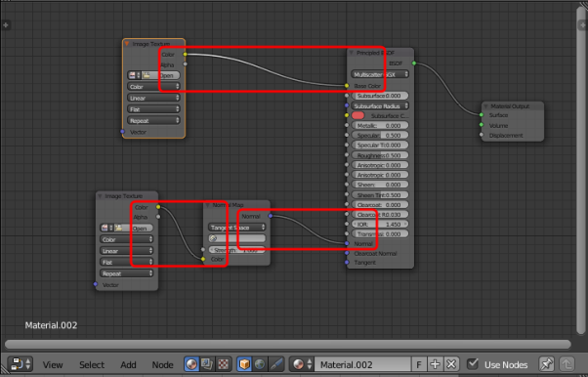Viewport: 588px width, 377px height.
Task: Click the Strength slider in Normal Map node
Action: [x=237, y=250]
